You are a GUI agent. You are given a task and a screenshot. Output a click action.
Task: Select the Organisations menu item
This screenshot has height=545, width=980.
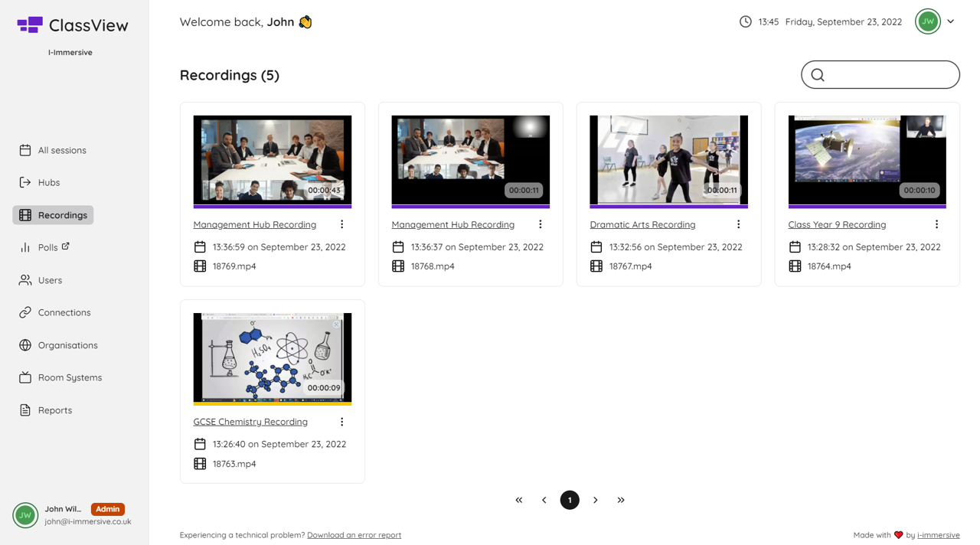(x=67, y=345)
